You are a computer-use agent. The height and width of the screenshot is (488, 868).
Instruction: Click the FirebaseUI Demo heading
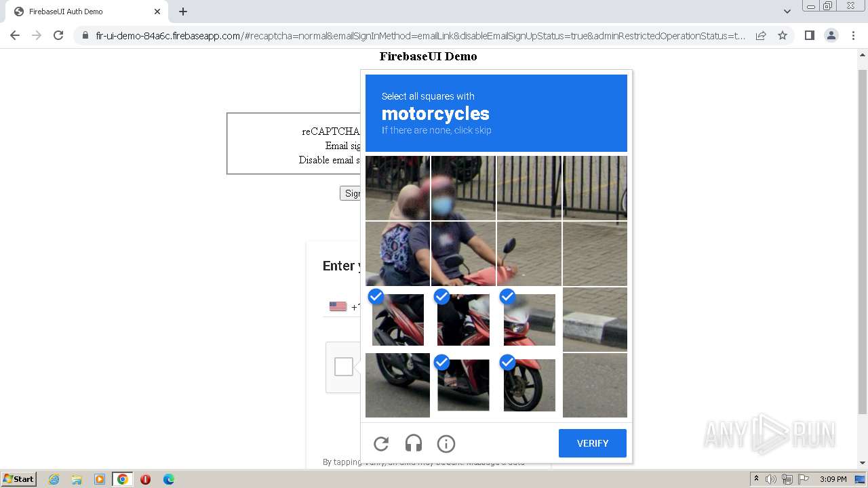[428, 56]
